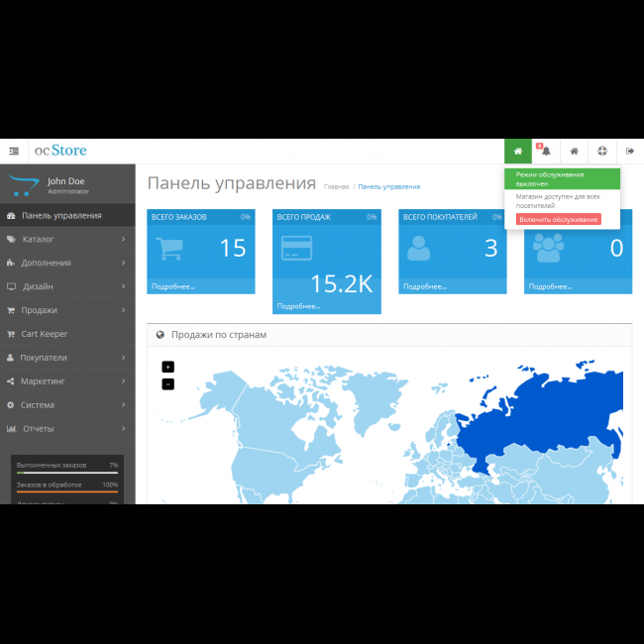Click Подробнее under Всего продаж
The height and width of the screenshot is (644, 644).
point(298,306)
